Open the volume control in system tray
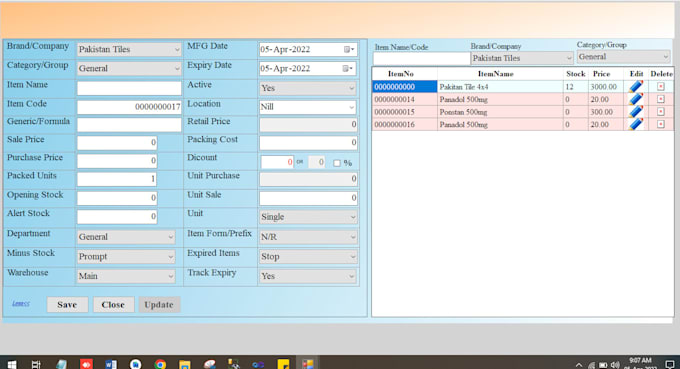Viewport: 680px width, 369px height. [x=615, y=365]
